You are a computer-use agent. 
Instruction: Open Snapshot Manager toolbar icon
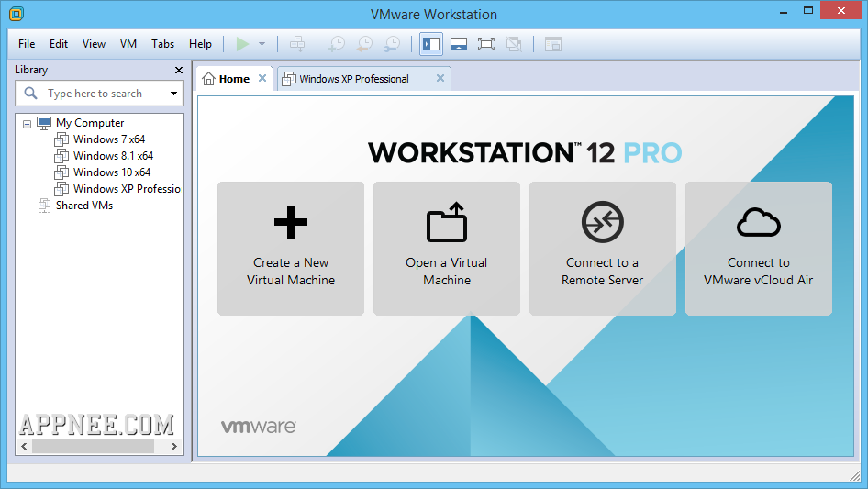coord(392,44)
